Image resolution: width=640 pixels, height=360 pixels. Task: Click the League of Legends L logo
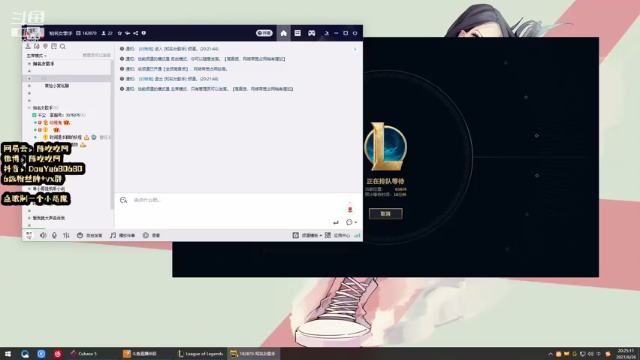(385, 146)
